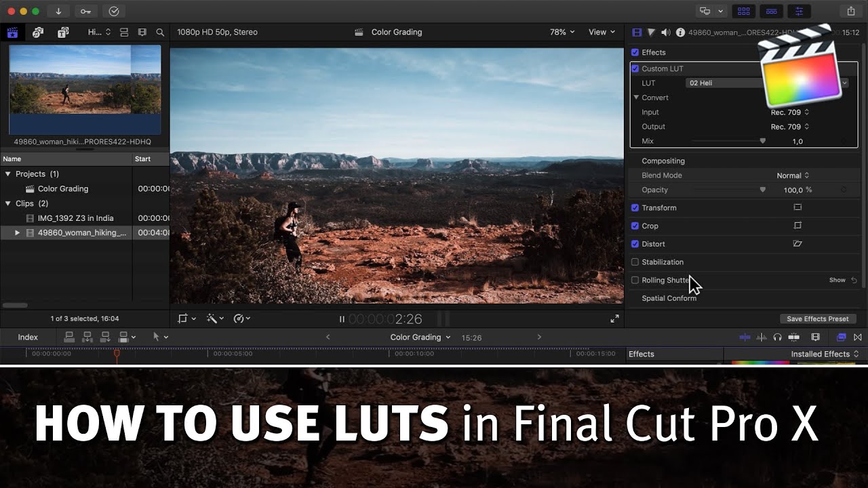Open Photos and Audio sidebar

[38, 32]
